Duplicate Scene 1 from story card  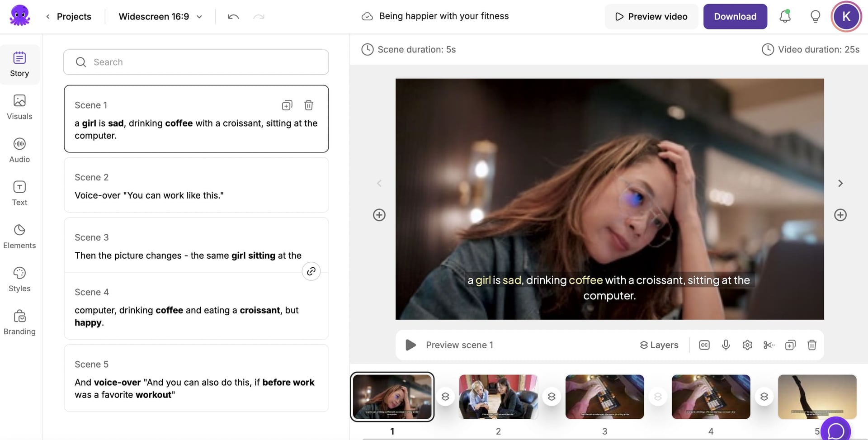pos(287,105)
